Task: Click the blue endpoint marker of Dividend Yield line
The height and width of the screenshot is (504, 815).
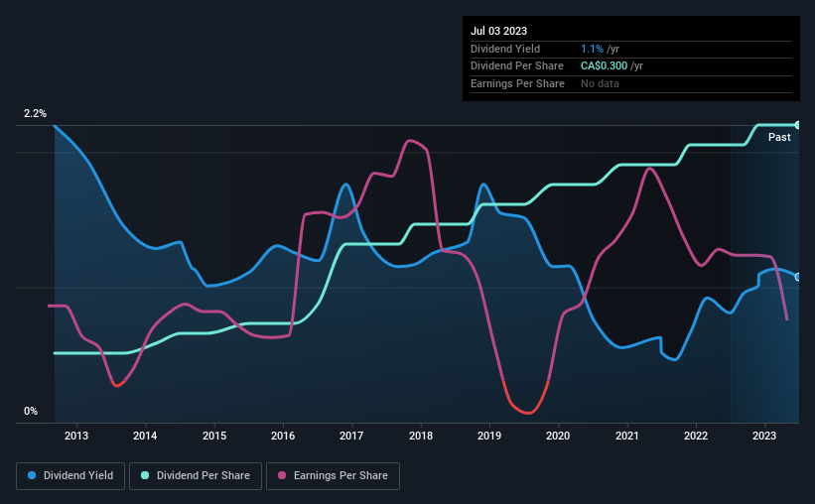Action: coord(797,277)
